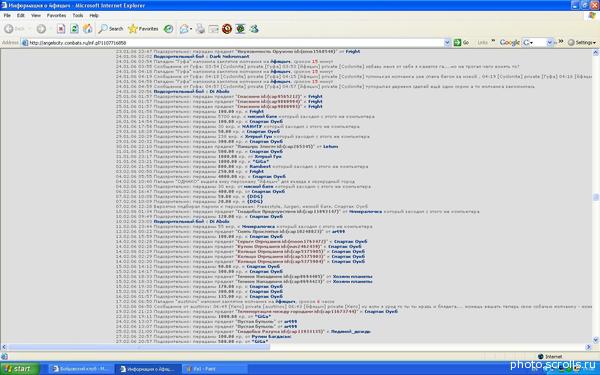This screenshot has height=375, width=600.
Task: Expand the address bar URL history dropdown
Action: [447, 43]
